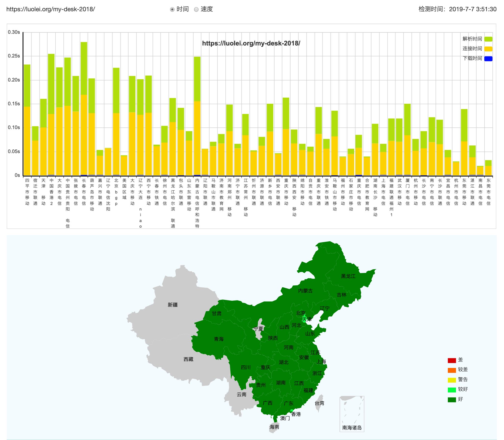Click the yellow 警告 map legend swatch
The image size is (504, 440).
coord(452,380)
